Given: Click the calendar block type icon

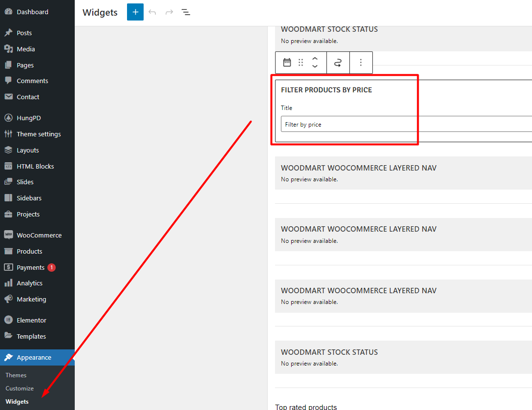Looking at the screenshot, I should pyautogui.click(x=287, y=63).
